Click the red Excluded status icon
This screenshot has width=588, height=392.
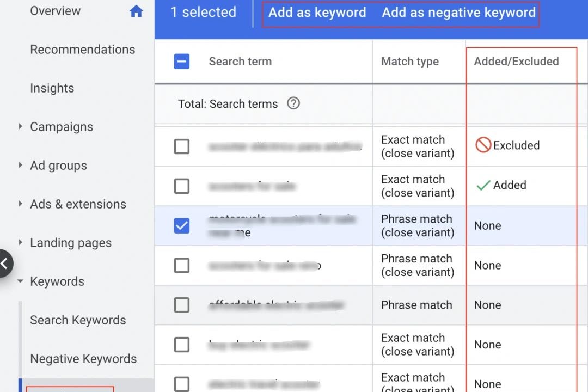pyautogui.click(x=483, y=145)
